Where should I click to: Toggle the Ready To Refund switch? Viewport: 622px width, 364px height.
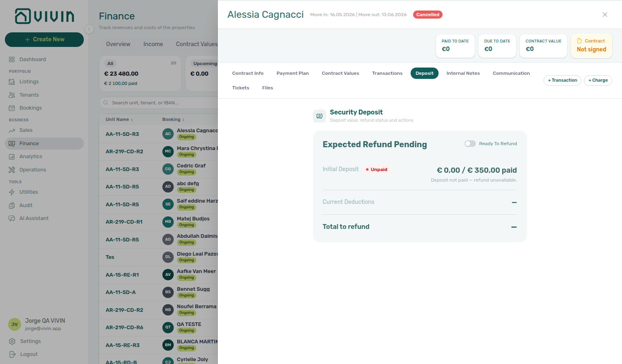(470, 144)
